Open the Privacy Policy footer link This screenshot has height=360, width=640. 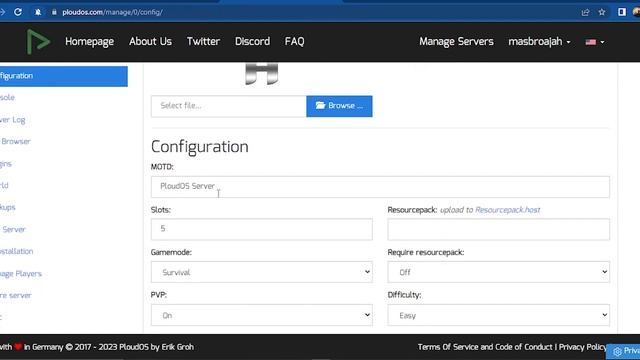[582, 347]
